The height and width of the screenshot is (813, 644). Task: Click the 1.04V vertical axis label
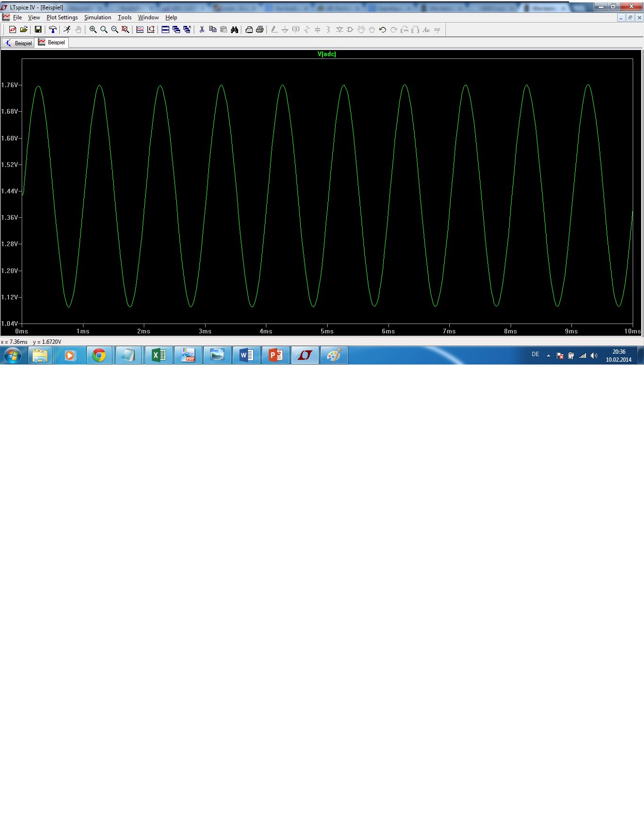[10, 324]
